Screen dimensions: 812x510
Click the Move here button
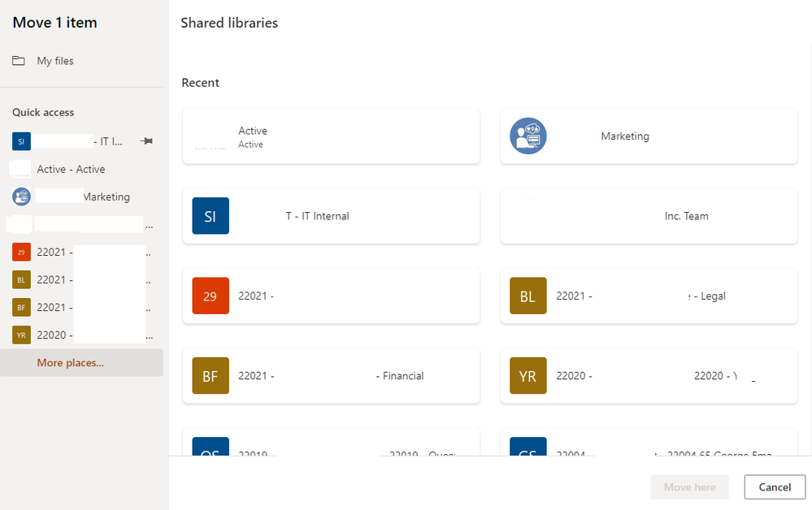[x=689, y=487]
